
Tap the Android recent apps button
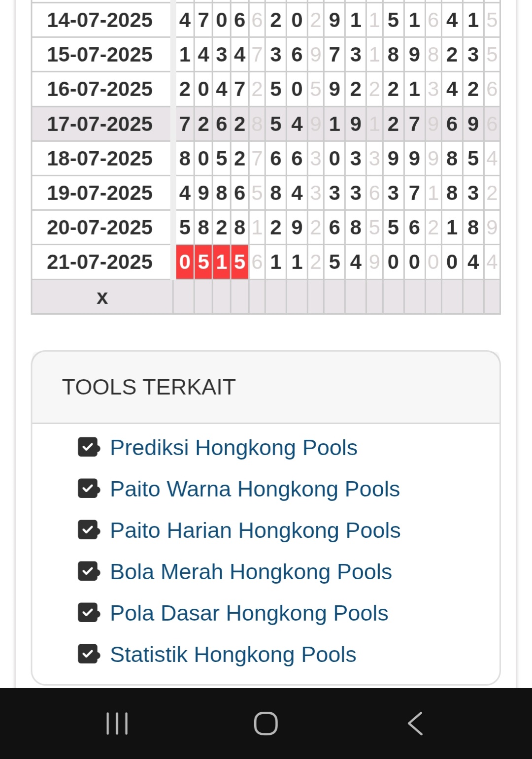tap(117, 724)
